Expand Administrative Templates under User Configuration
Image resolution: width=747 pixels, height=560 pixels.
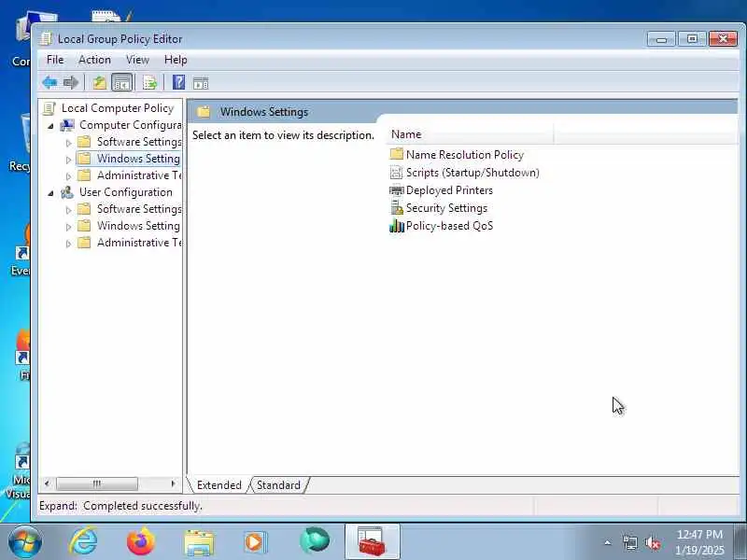point(68,244)
